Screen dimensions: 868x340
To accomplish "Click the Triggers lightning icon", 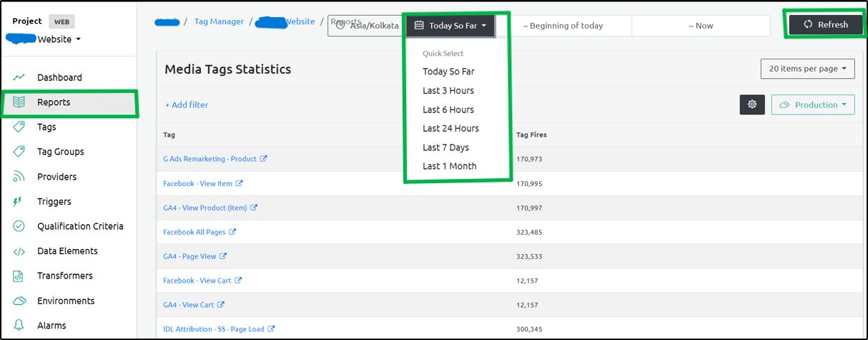I will pyautogui.click(x=19, y=202).
